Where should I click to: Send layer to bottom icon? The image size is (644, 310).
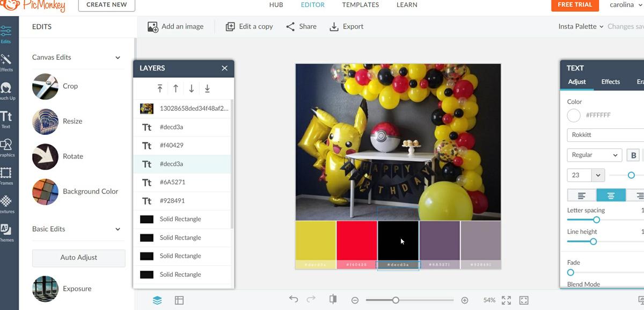(x=207, y=89)
